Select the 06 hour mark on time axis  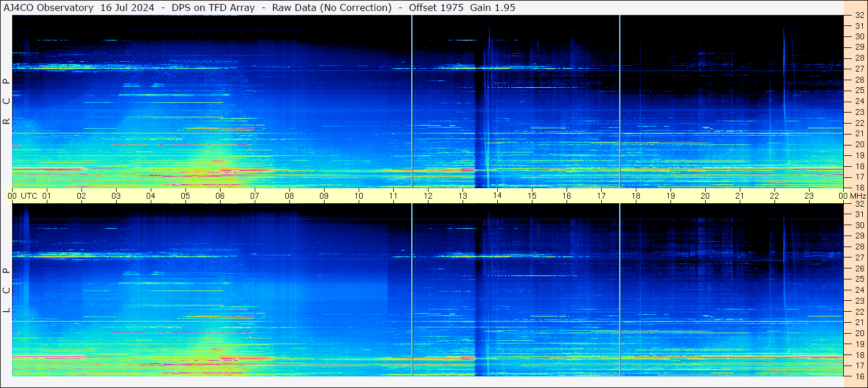[220, 196]
